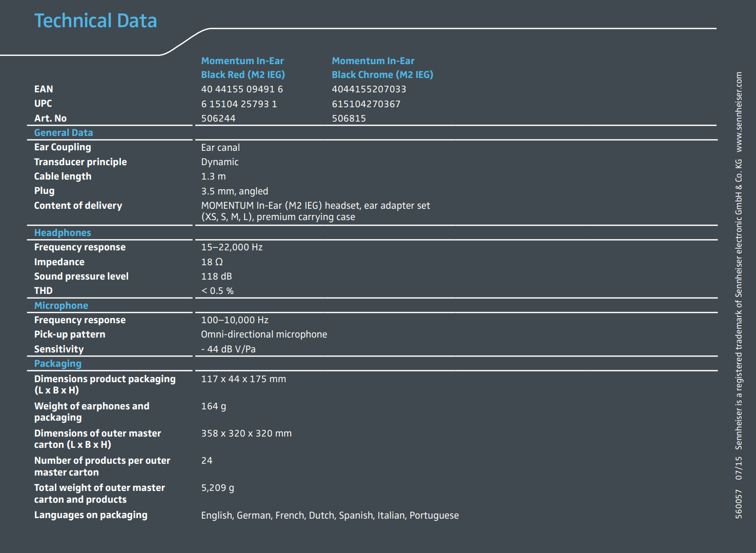Click 'Number of products per outer master carton' label
This screenshot has height=553, width=756.
(102, 466)
